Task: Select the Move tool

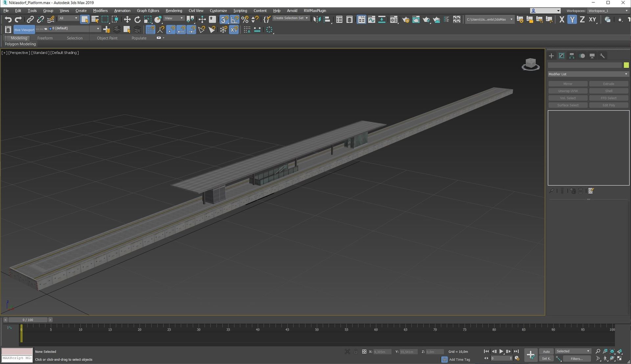Action: click(x=127, y=19)
